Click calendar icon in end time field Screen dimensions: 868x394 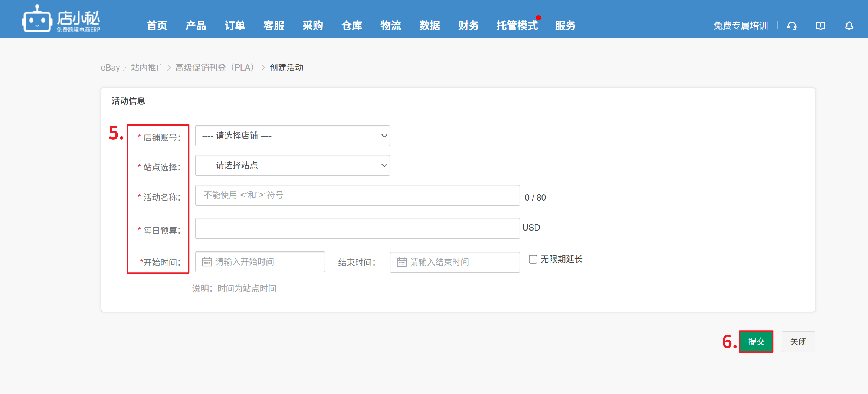[402, 262]
